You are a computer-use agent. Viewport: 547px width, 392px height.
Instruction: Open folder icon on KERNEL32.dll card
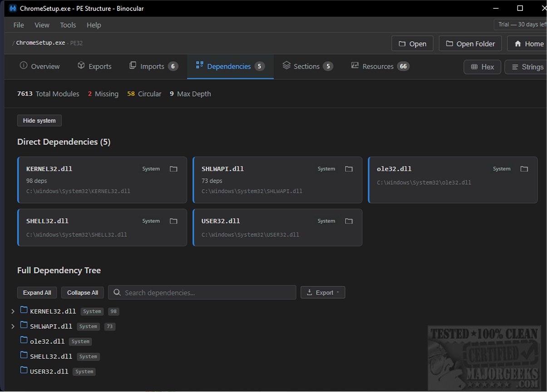pyautogui.click(x=173, y=169)
